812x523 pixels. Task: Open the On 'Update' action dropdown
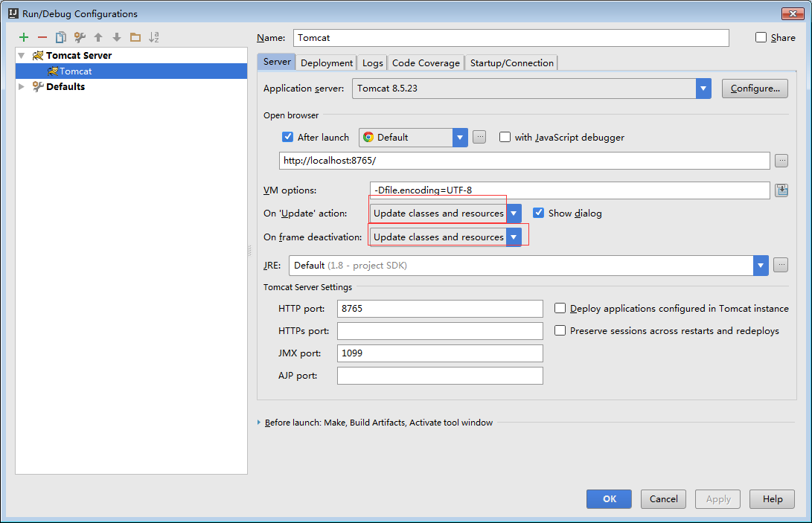click(514, 214)
